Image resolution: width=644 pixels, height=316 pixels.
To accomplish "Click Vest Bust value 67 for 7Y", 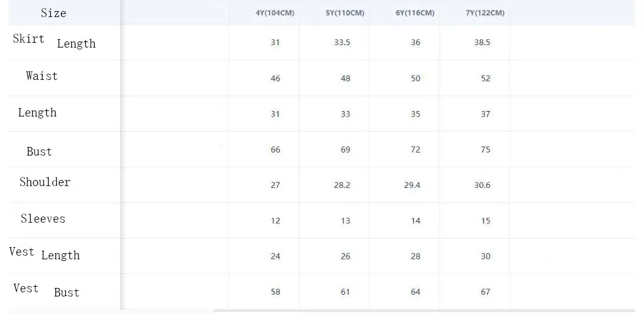I will pyautogui.click(x=485, y=292).
